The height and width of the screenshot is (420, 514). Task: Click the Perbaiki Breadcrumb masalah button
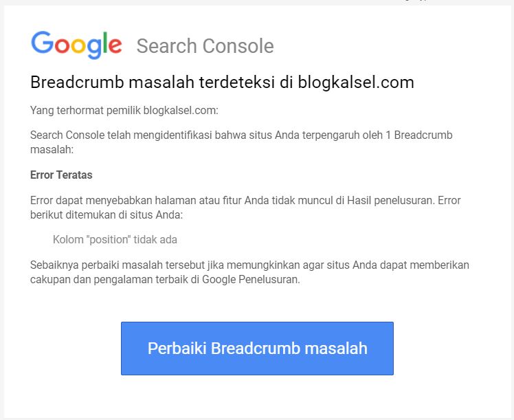click(257, 349)
